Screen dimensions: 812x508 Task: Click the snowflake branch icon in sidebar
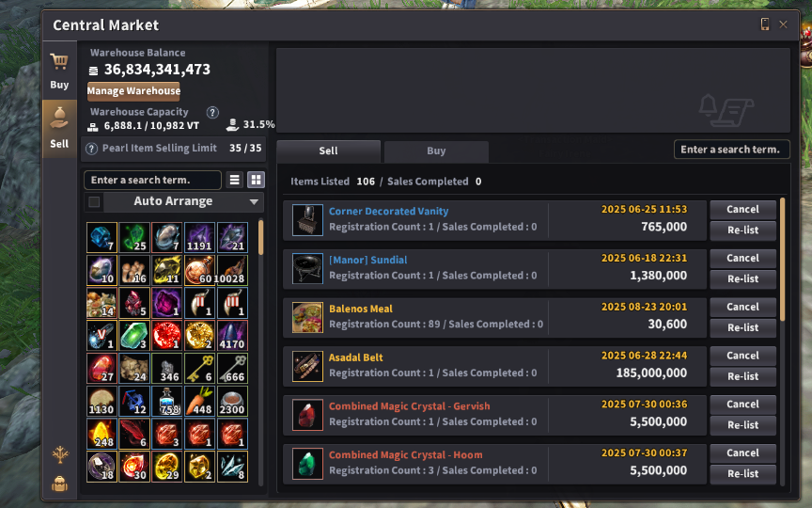click(x=60, y=454)
